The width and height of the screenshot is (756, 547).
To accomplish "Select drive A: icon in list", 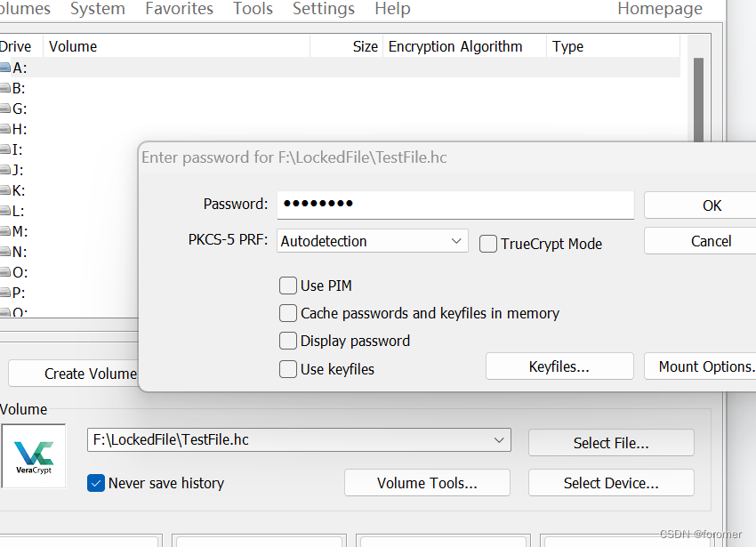I will 4,68.
